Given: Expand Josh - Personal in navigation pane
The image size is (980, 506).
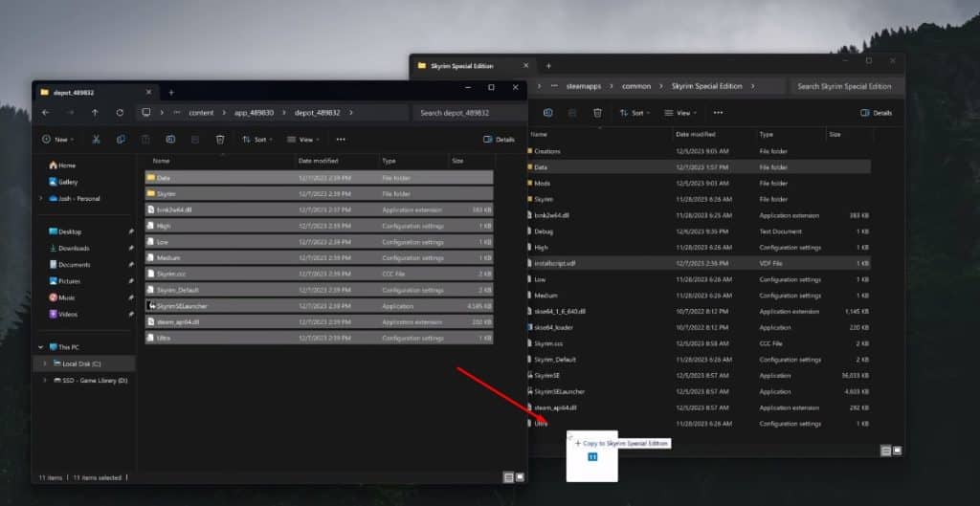Looking at the screenshot, I should pos(41,199).
